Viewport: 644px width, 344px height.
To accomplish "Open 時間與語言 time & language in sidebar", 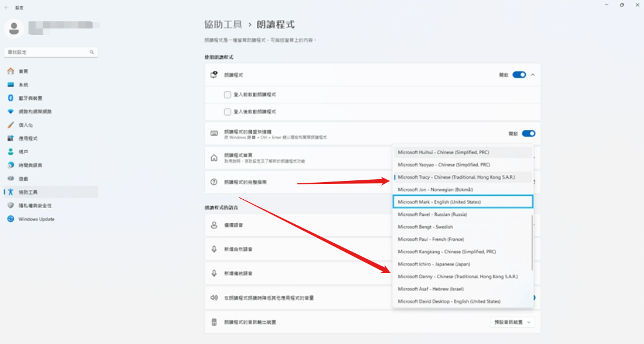I will (51, 165).
